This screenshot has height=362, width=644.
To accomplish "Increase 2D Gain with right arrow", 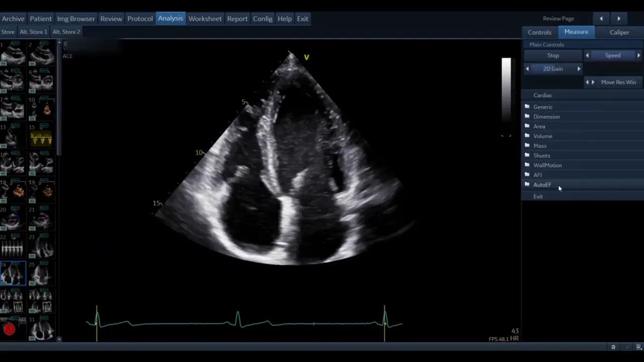I will tap(579, 69).
